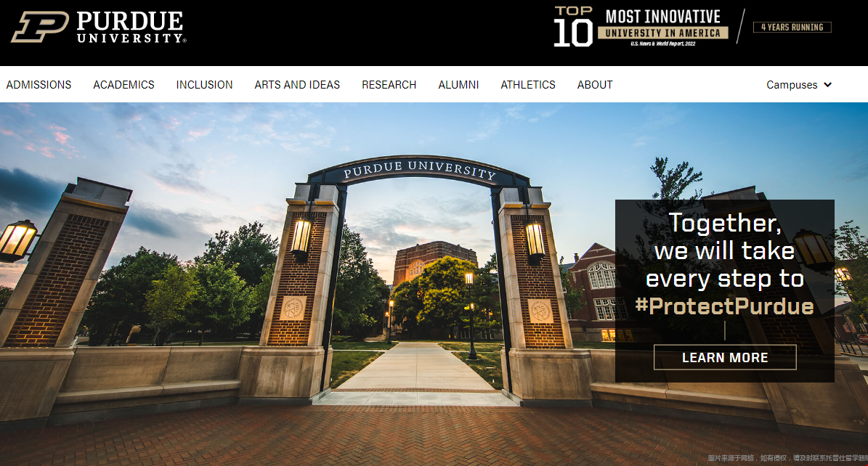Click the Campuses chevron arrow
868x466 pixels.
pyautogui.click(x=827, y=85)
